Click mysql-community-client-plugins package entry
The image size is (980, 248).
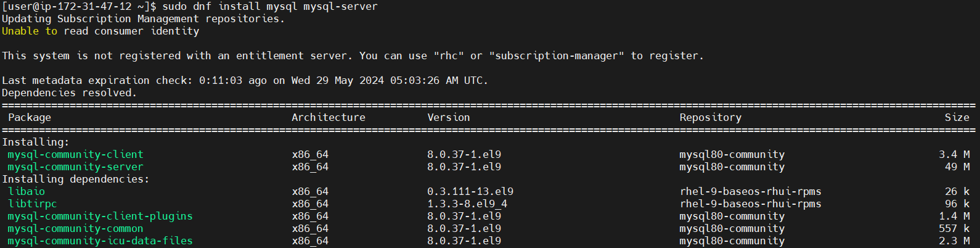click(100, 216)
